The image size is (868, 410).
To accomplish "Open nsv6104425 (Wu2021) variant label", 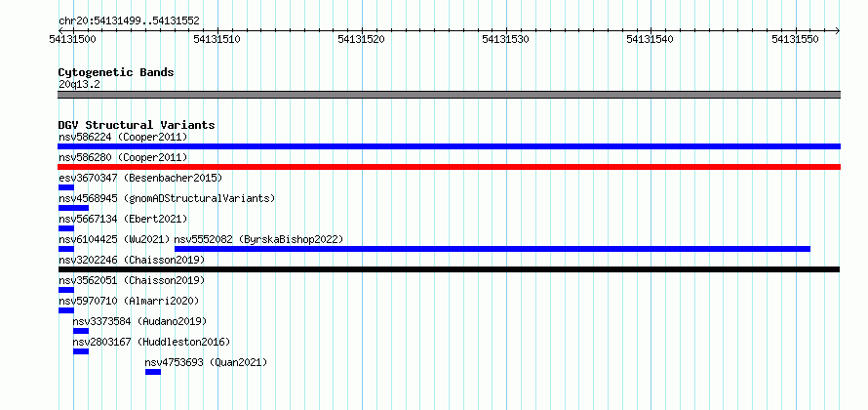I will [114, 239].
